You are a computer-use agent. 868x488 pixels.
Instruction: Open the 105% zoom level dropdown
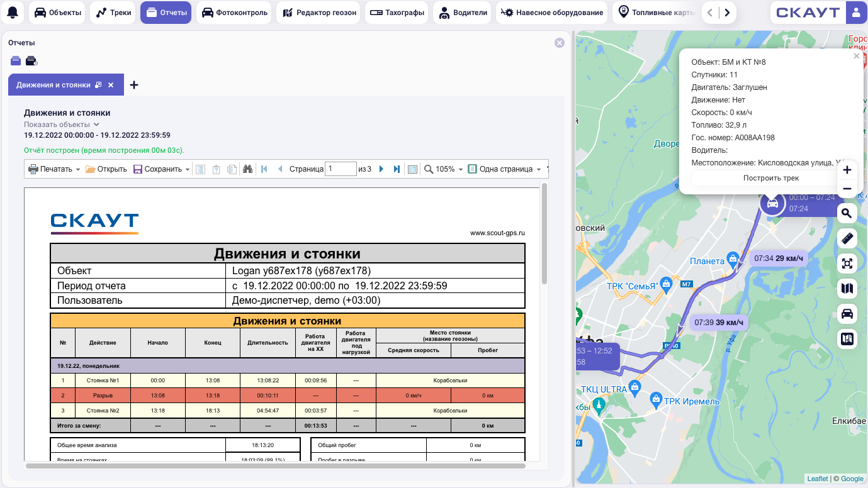[x=461, y=170]
